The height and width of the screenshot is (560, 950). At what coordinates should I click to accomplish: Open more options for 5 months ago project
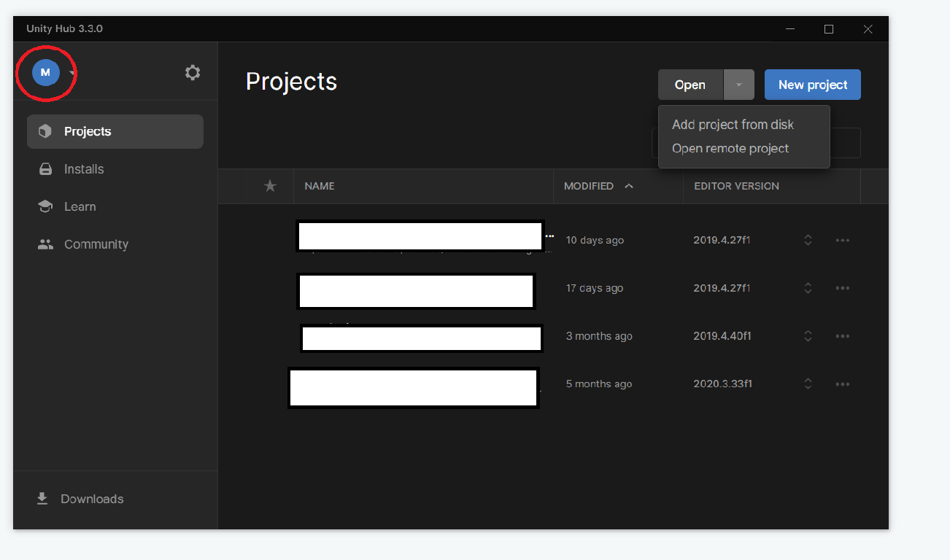point(843,384)
